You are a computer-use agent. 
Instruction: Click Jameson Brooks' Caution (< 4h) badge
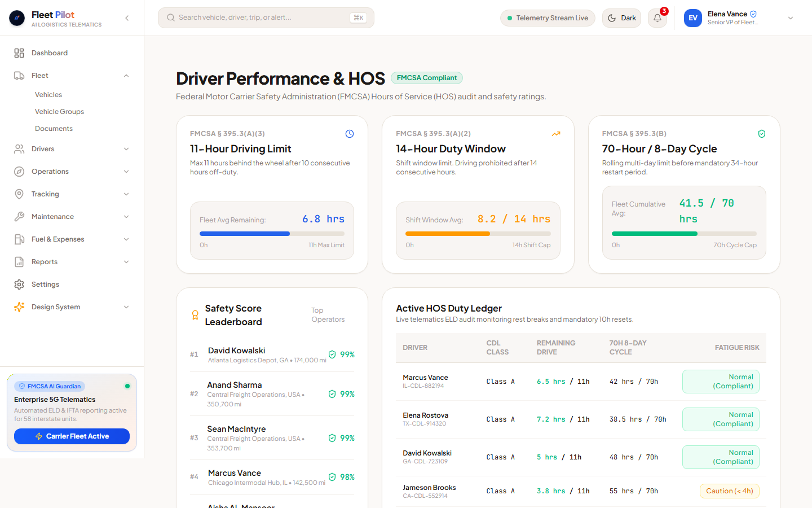point(730,491)
